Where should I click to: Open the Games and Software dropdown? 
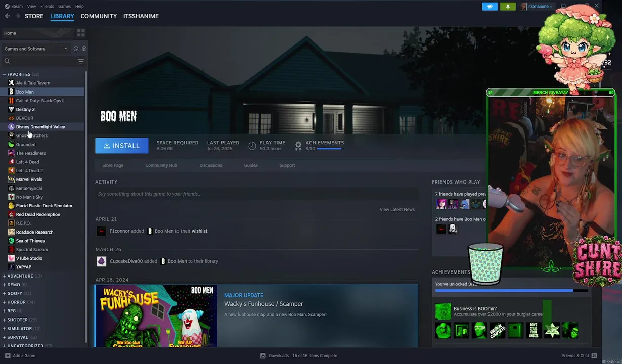click(36, 49)
